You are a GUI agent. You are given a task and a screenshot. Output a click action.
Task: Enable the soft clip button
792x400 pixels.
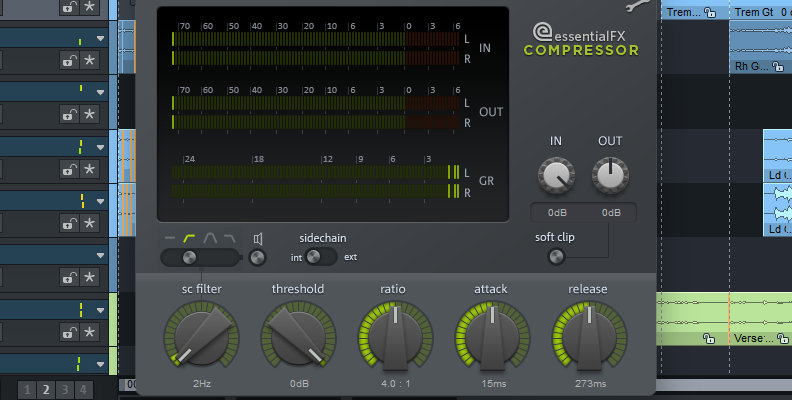(x=556, y=257)
